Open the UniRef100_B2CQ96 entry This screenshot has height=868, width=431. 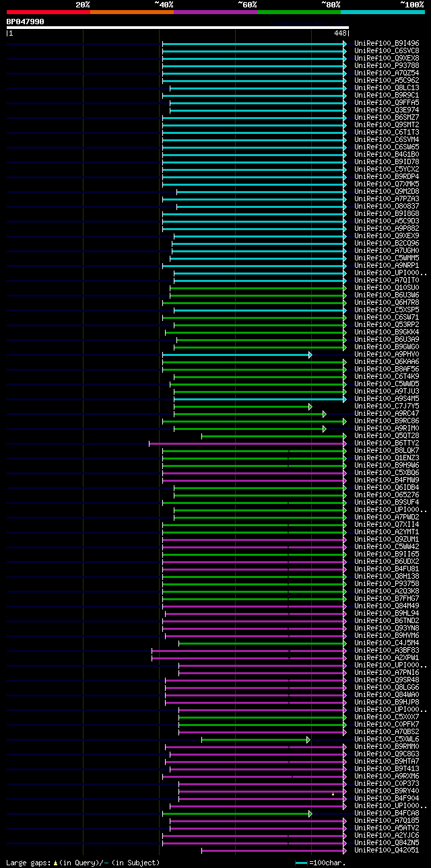click(x=387, y=243)
